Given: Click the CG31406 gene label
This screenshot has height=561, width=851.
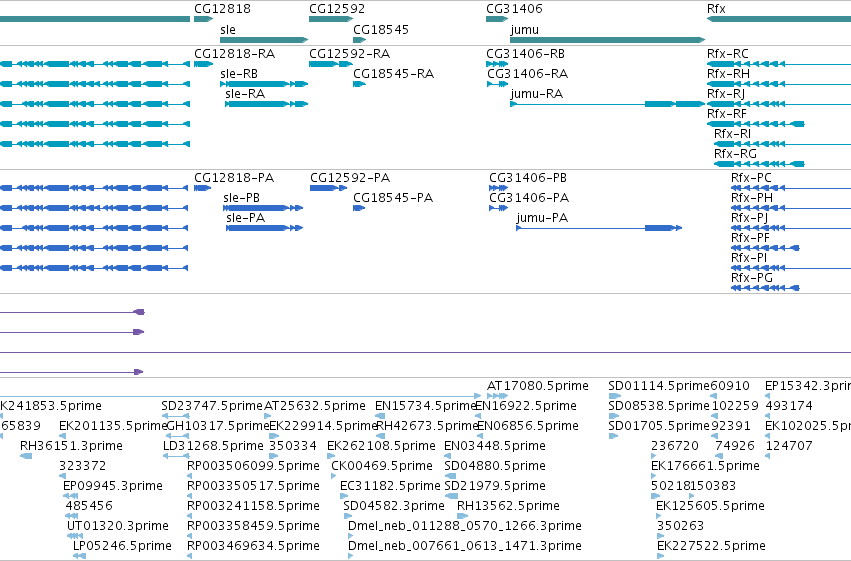Looking at the screenshot, I should (x=514, y=9).
